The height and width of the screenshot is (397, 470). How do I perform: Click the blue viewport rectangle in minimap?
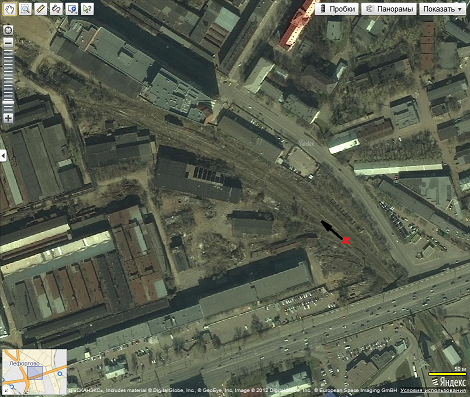coord(35,373)
